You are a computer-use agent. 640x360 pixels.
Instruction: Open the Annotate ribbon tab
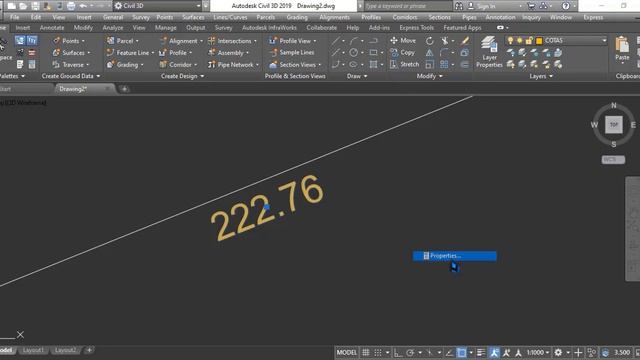[x=52, y=28]
